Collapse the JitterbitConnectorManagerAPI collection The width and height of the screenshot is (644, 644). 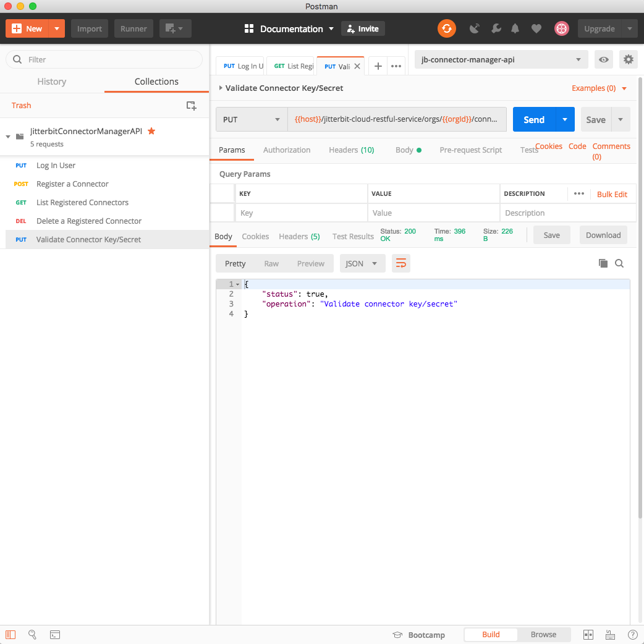[8, 137]
